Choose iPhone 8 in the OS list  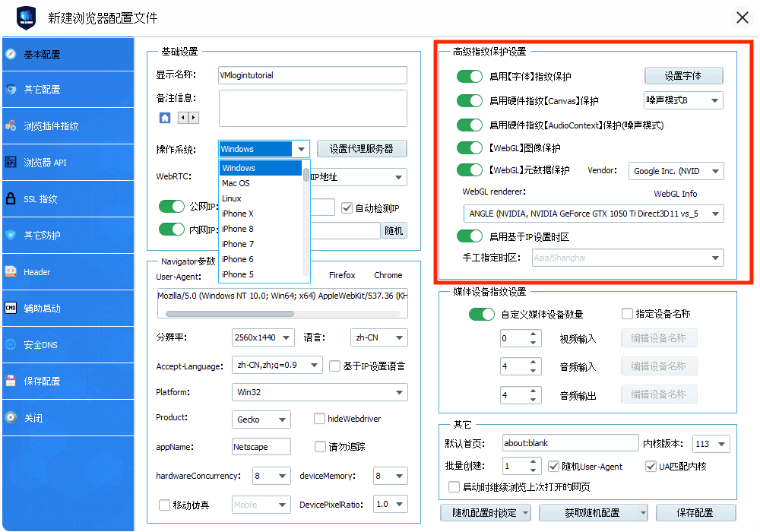tap(261, 229)
